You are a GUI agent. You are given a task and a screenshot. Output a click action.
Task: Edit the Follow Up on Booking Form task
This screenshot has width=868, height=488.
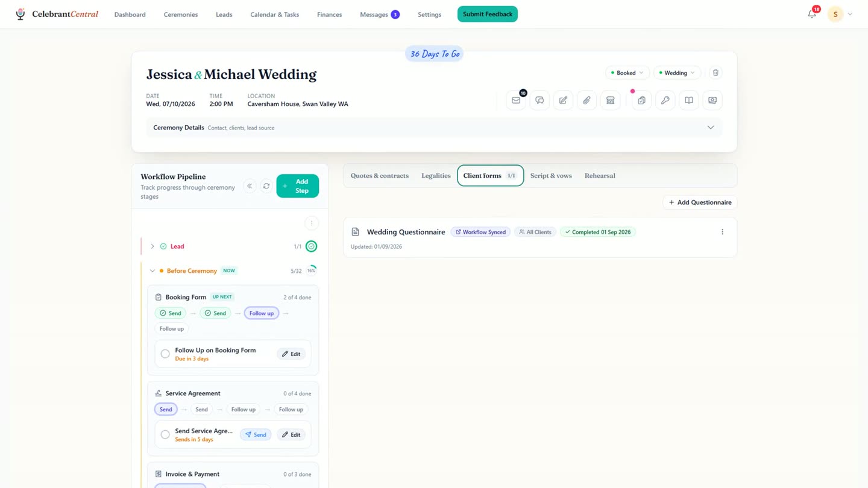coord(291,354)
